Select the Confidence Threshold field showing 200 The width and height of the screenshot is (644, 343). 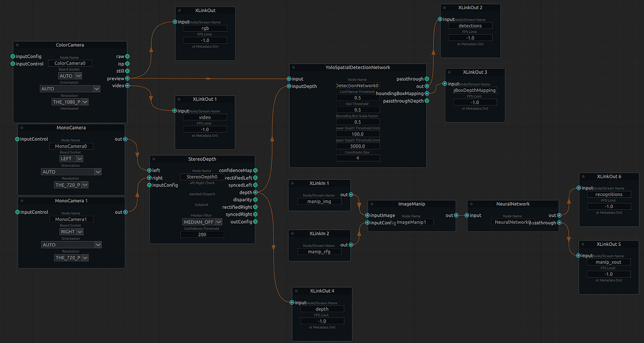click(x=202, y=234)
